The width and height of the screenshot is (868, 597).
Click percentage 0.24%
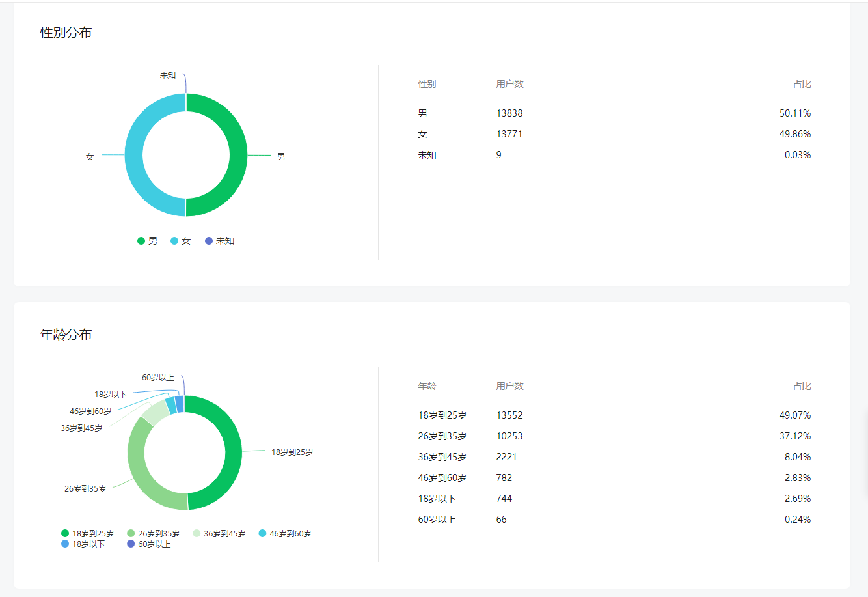798,520
